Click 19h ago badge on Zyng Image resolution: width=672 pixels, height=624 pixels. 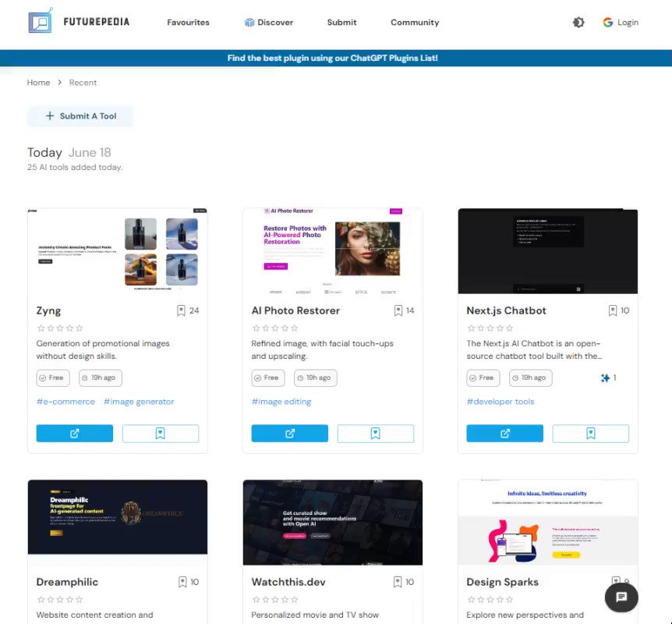point(101,378)
